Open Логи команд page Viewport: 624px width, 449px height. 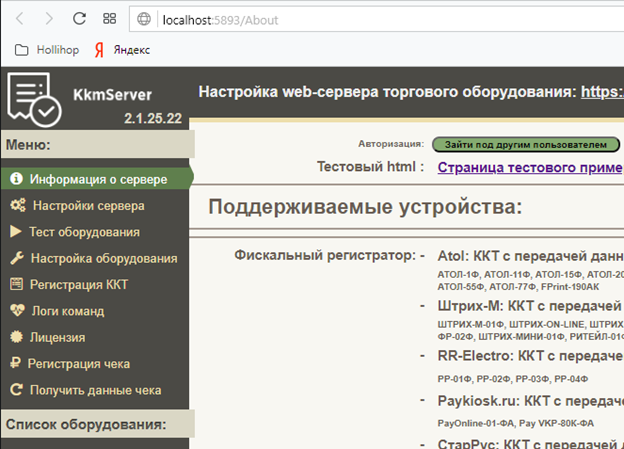68,311
